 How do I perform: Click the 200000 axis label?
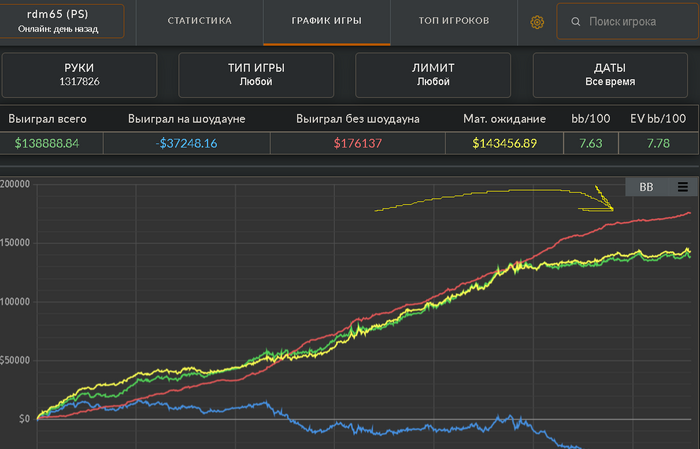click(x=15, y=184)
